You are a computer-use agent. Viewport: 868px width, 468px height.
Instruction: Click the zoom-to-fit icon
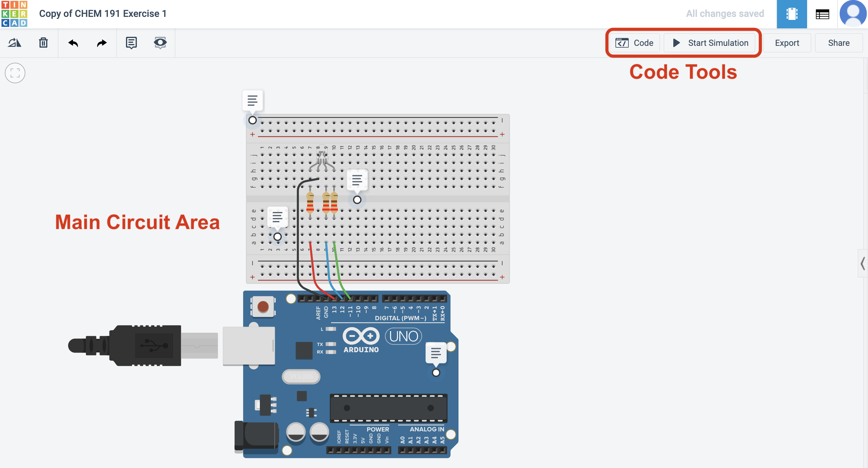click(x=15, y=73)
